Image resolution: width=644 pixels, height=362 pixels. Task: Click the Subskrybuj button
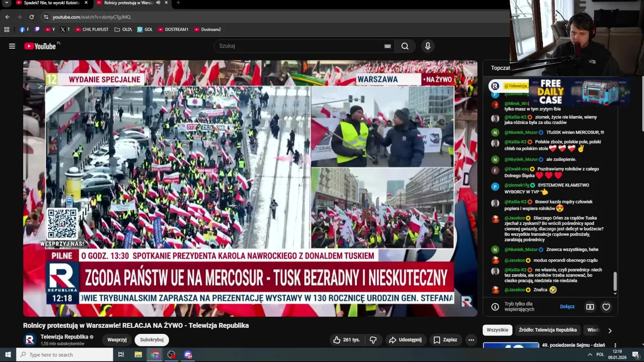pos(151,340)
